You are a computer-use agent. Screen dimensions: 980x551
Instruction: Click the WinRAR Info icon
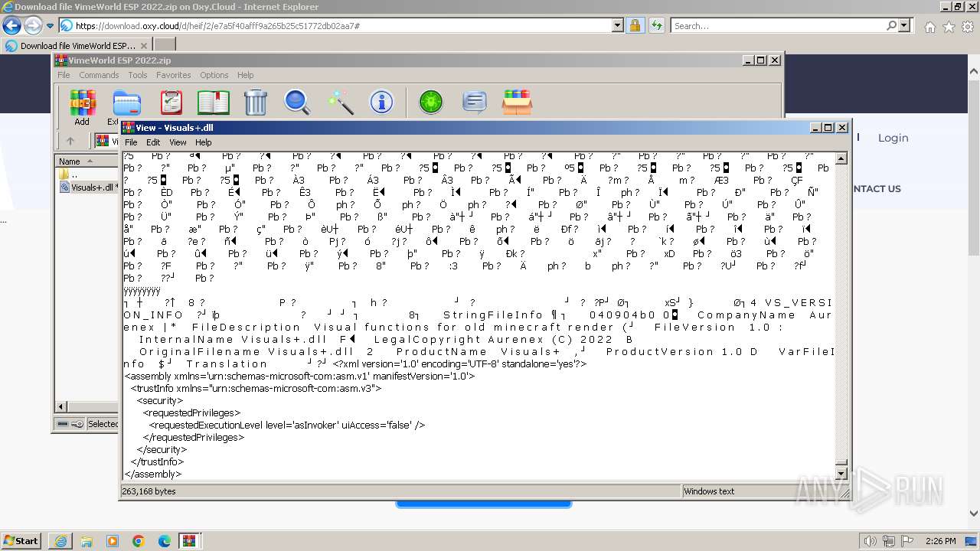tap(381, 102)
